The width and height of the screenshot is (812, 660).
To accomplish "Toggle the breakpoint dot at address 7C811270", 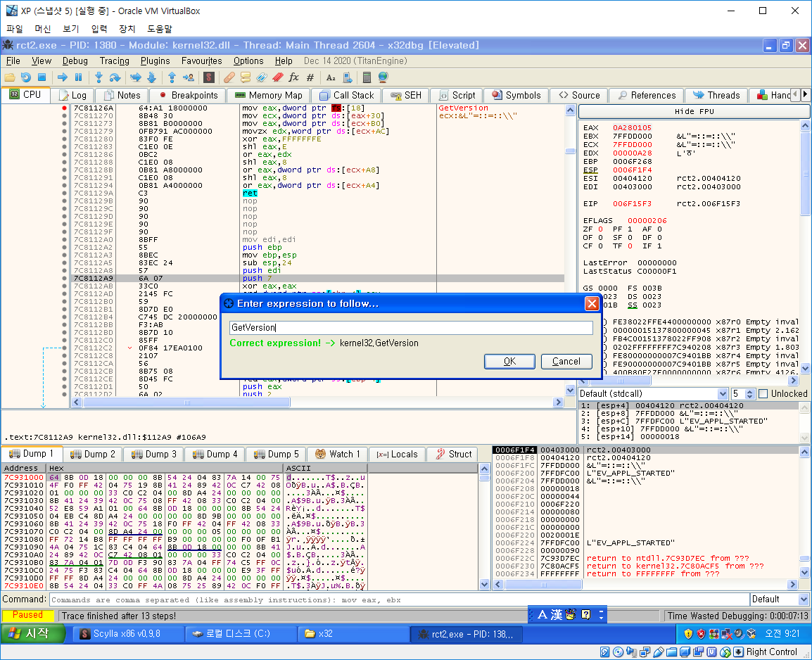I will tap(64, 116).
